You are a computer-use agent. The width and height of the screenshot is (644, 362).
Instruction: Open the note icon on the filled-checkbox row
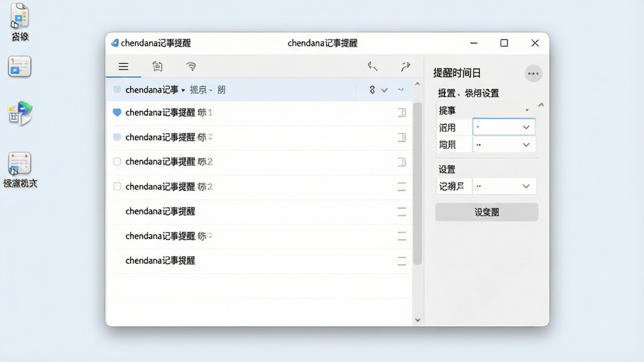pyautogui.click(x=402, y=138)
